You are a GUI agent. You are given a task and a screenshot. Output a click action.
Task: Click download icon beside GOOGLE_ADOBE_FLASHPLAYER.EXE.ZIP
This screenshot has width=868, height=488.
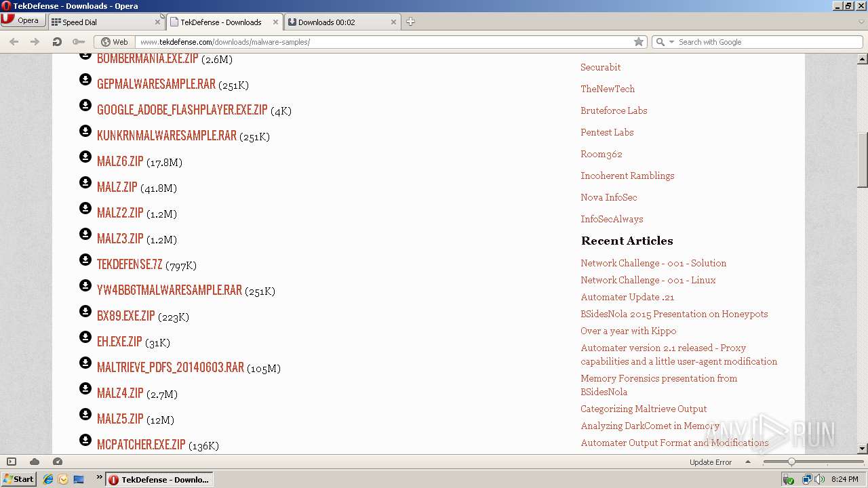[x=85, y=105]
